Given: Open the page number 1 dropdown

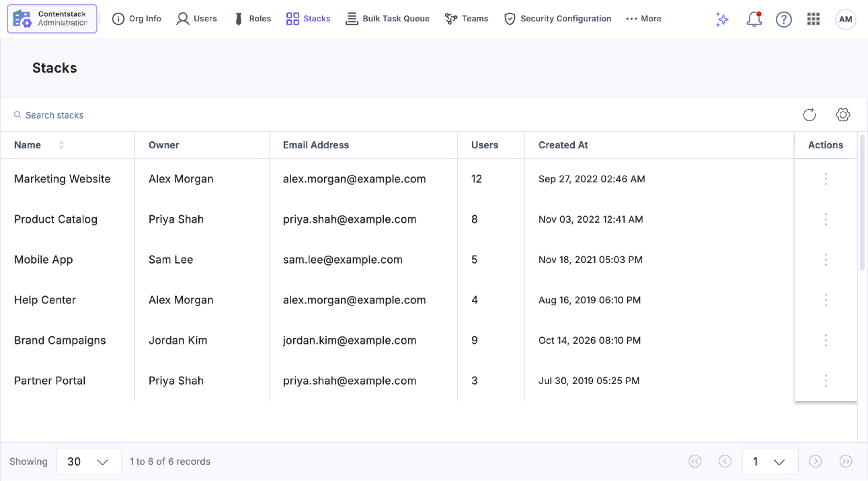Looking at the screenshot, I should 770,461.
